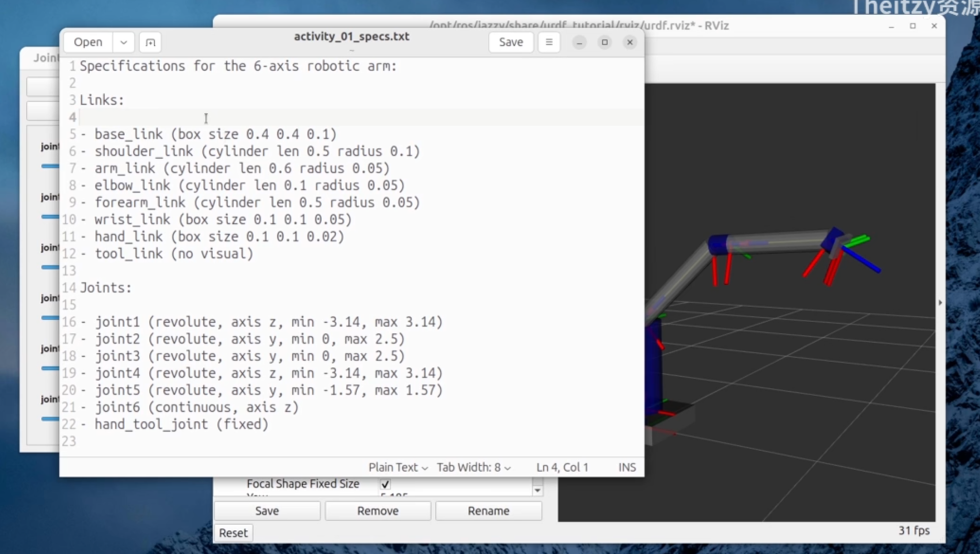
Task: Minimize the gedit editor window
Action: click(579, 42)
